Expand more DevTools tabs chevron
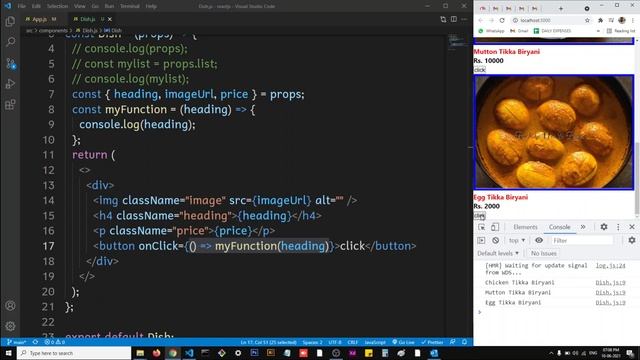This screenshot has height=360, width=640. click(583, 227)
